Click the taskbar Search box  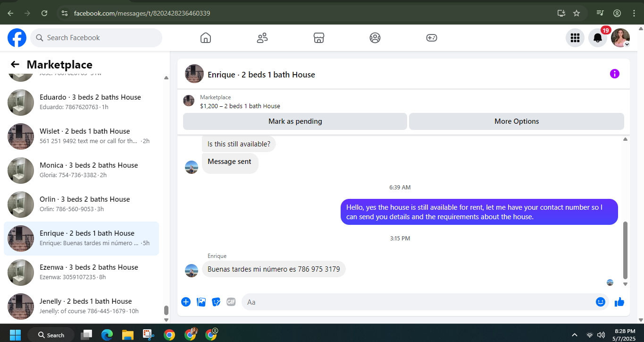[51, 335]
